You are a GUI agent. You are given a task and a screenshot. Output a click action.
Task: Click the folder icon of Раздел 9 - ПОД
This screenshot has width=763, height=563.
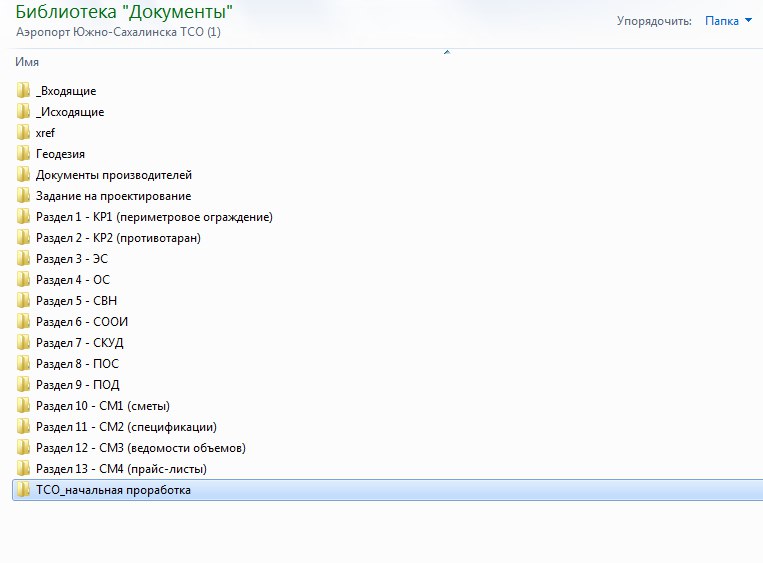[23, 384]
